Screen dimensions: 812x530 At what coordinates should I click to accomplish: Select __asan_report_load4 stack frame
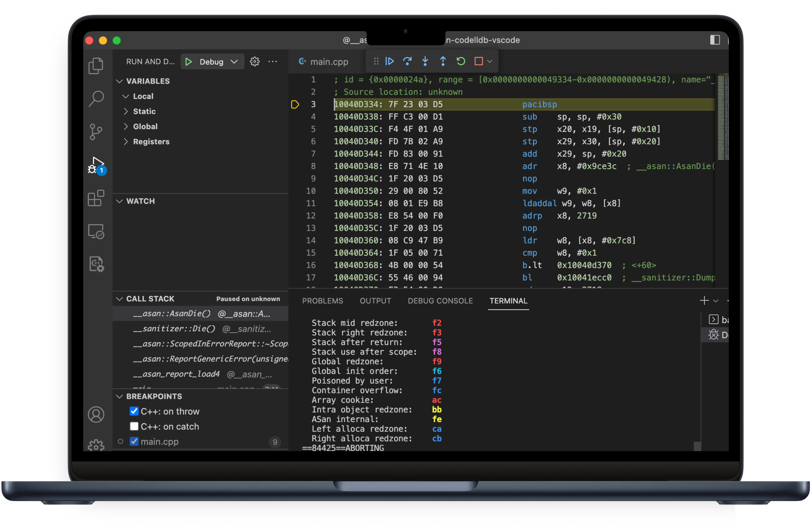coord(201,374)
